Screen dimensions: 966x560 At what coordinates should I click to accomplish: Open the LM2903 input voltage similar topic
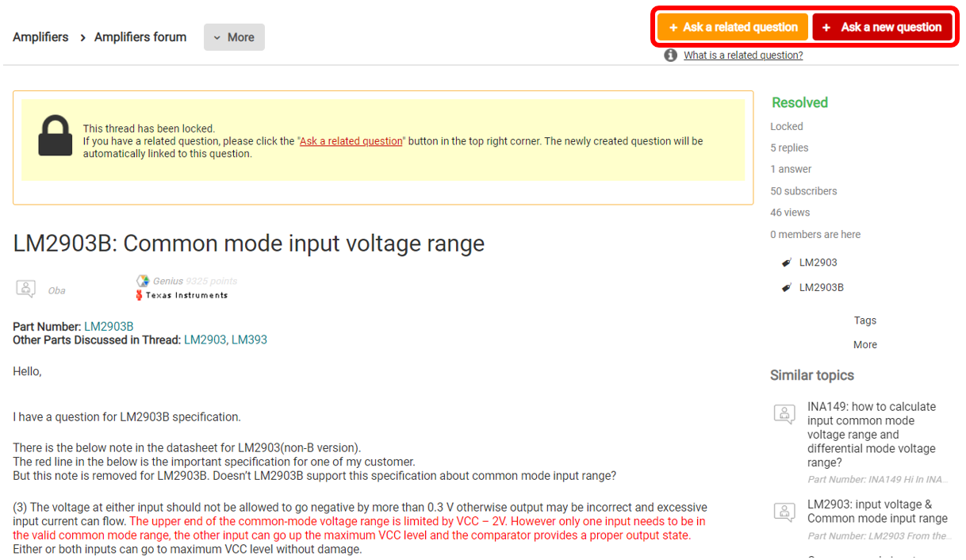877,512
